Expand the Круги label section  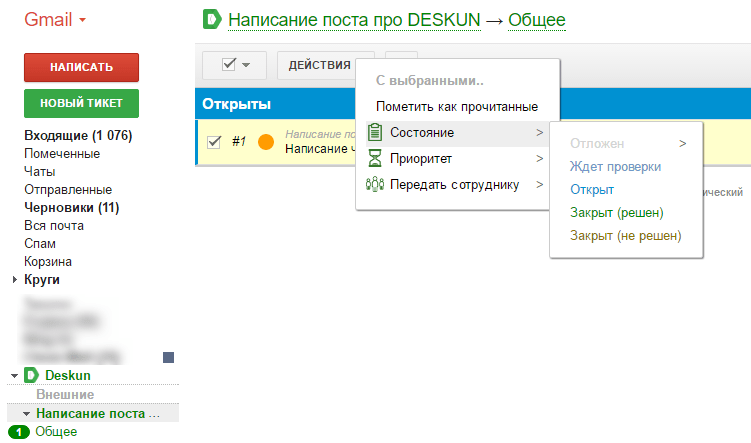click(x=14, y=280)
